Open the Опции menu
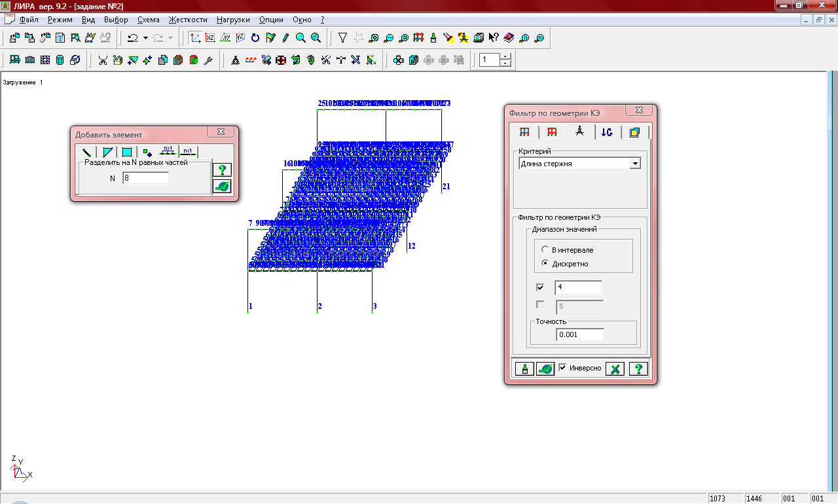Screen dimensions: 838x504 (x=272, y=20)
